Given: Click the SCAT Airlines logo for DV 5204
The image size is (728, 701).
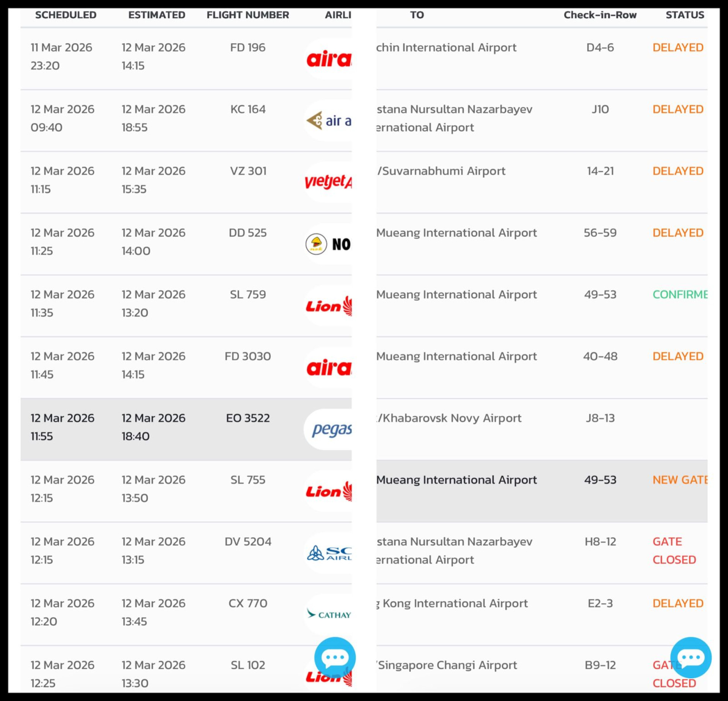Looking at the screenshot, I should click(x=329, y=553).
